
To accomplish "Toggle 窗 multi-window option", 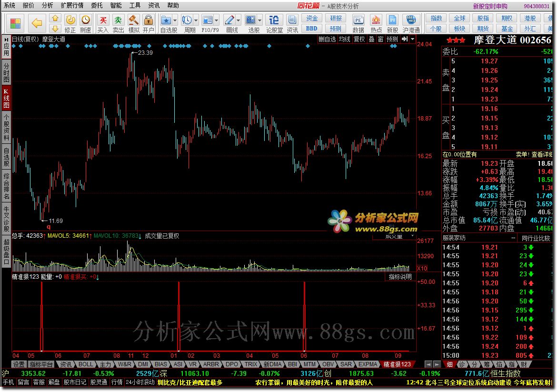I will 380,39.
